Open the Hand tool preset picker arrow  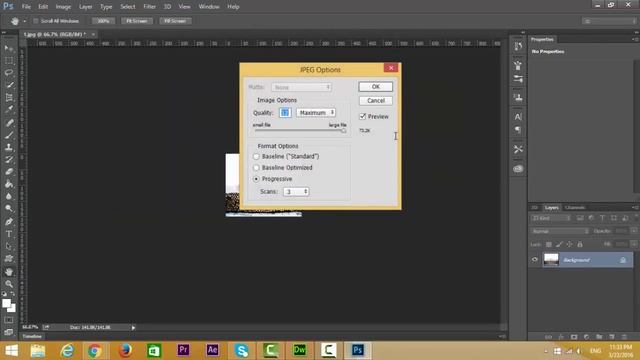24,21
